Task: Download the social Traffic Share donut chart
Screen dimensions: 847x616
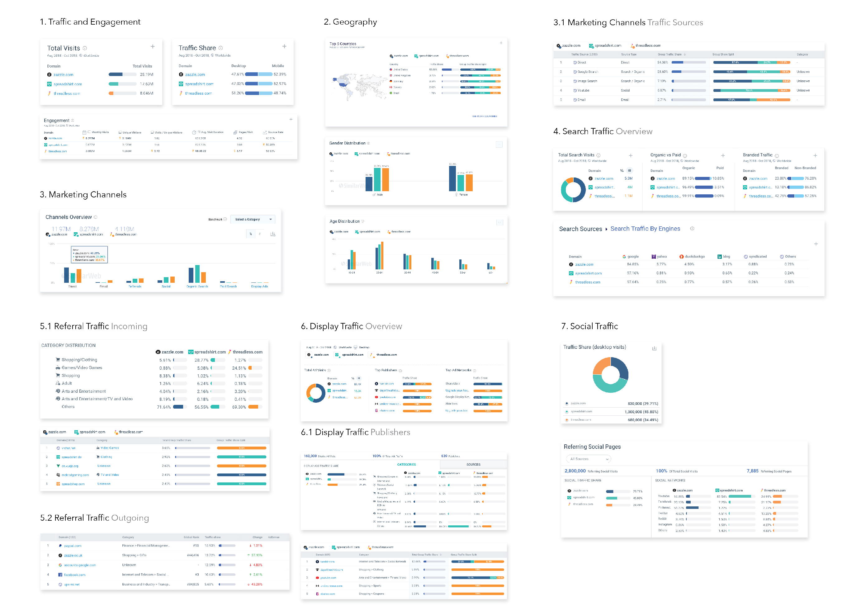Action: (x=654, y=348)
